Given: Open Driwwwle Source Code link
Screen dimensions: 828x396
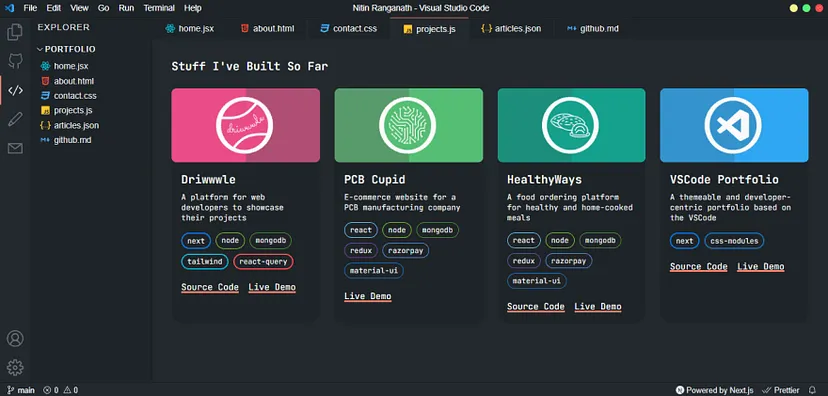Looking at the screenshot, I should tap(210, 288).
